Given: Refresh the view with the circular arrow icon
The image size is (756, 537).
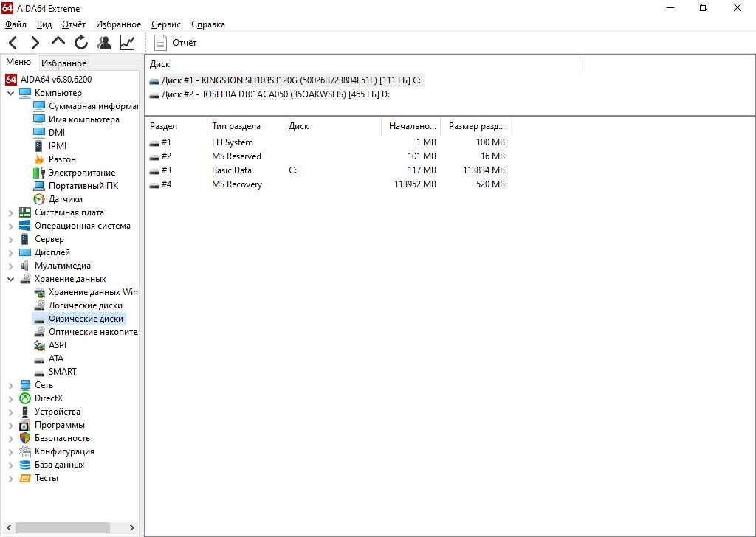Looking at the screenshot, I should coord(81,43).
